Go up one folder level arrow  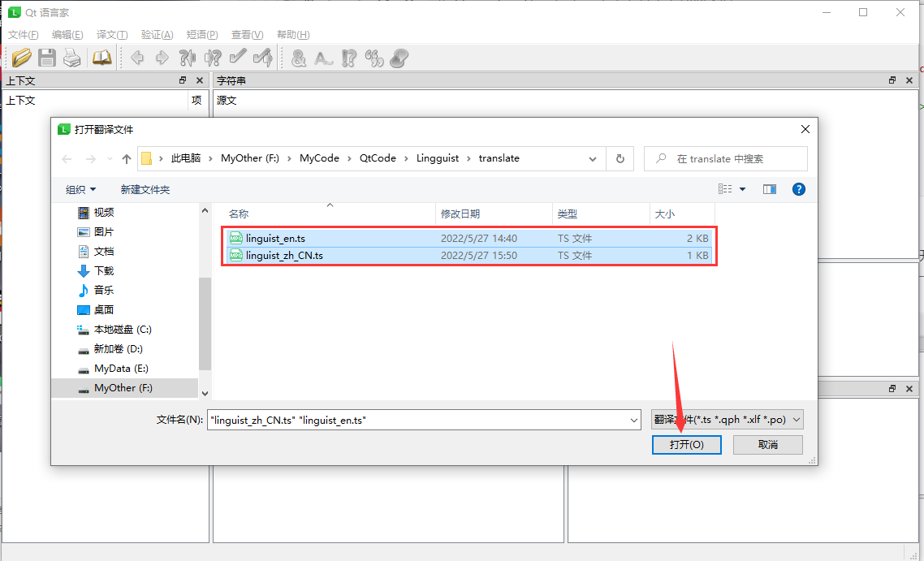(126, 158)
